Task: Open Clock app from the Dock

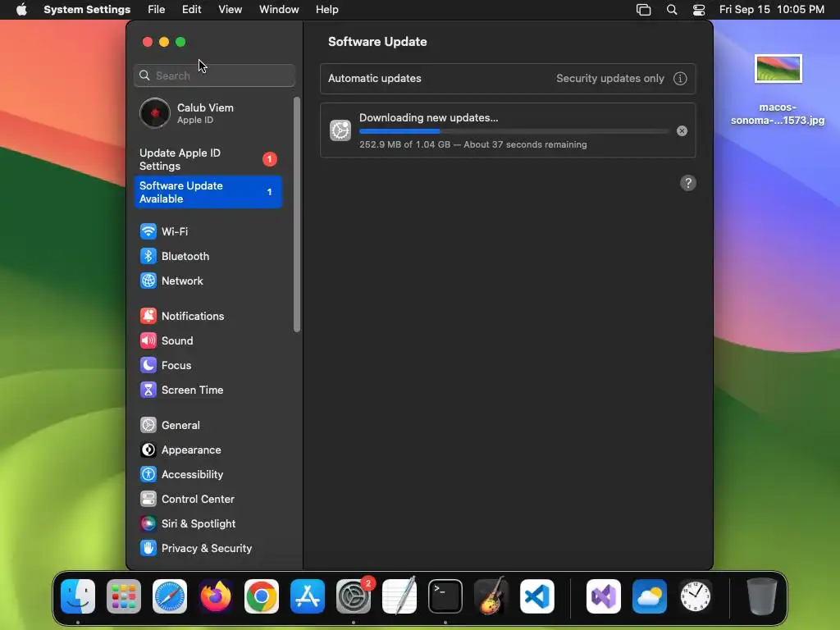Action: pyautogui.click(x=696, y=596)
